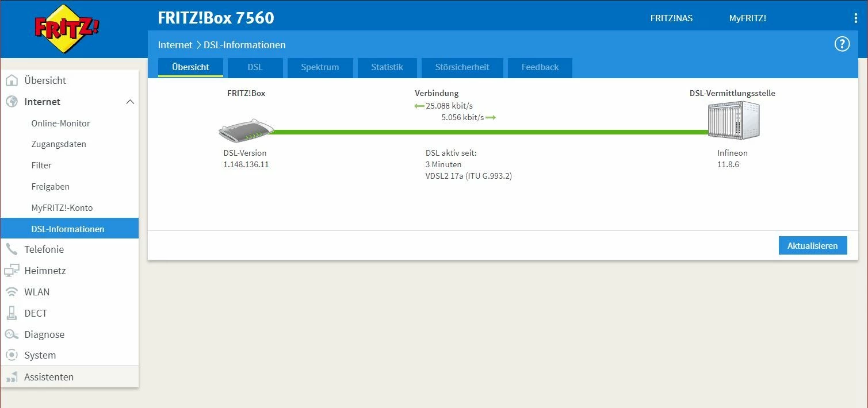
Task: Click the Heimnetz computers icon
Action: (12, 271)
